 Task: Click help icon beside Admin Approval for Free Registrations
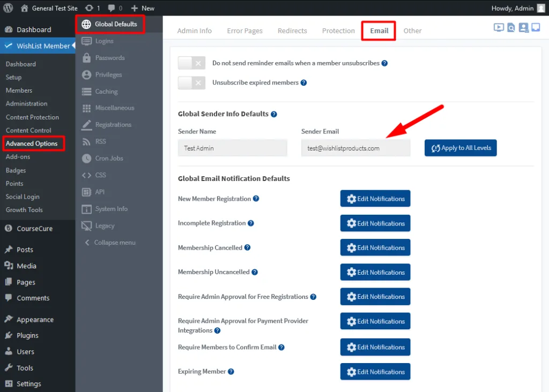click(313, 297)
